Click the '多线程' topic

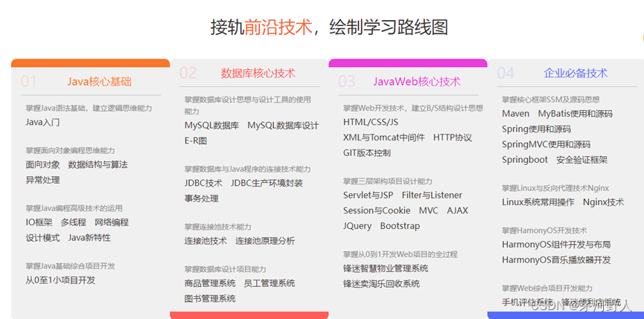click(x=74, y=222)
